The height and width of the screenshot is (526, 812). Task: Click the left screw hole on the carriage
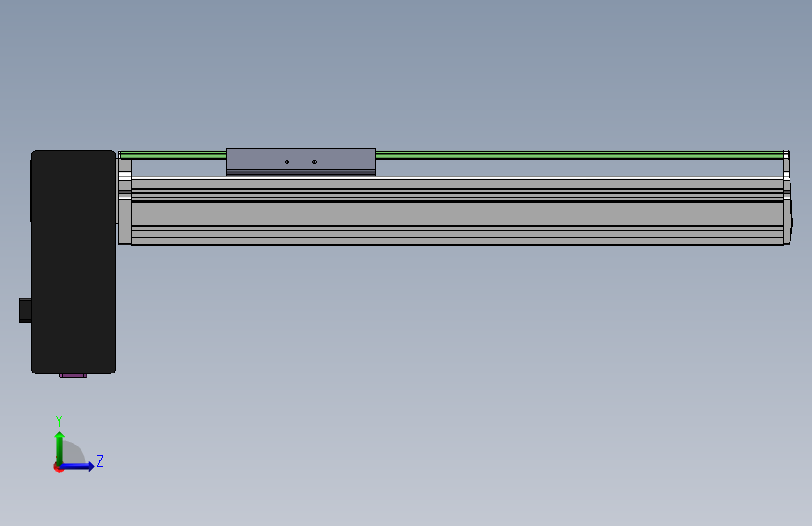tap(287, 162)
